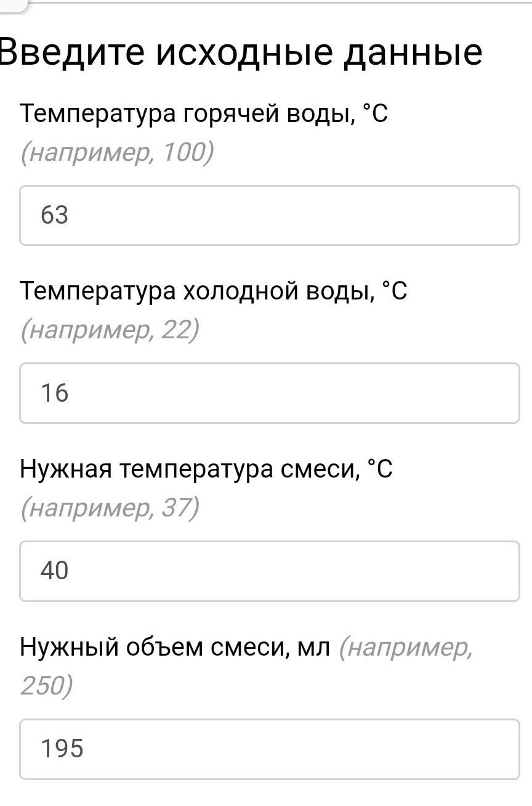Click the partially visible tab at top-left
532x806 pixels.
[x=12, y=5]
